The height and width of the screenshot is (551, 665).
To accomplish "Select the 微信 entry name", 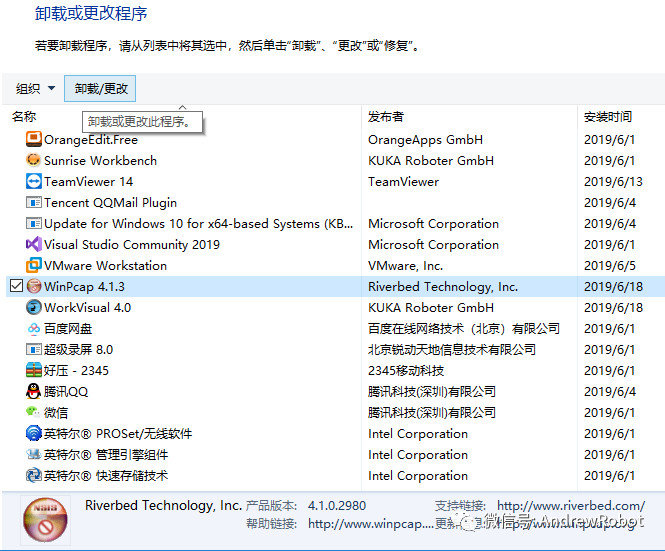I will [56, 413].
